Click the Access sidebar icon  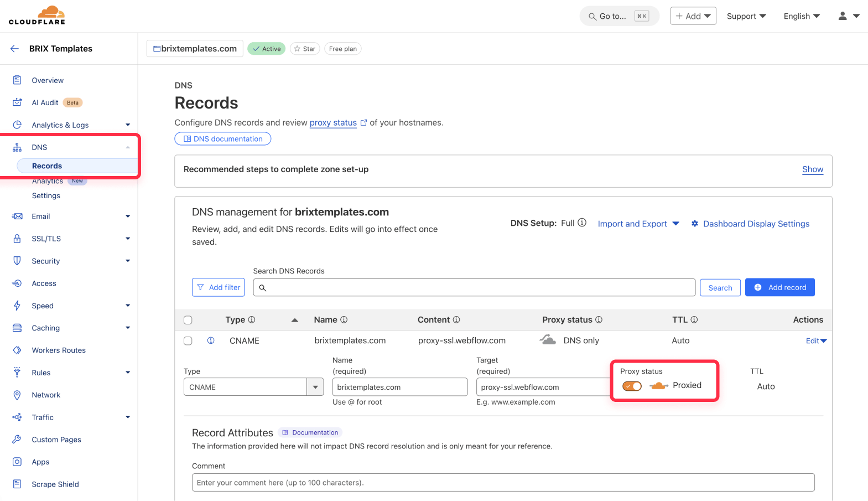17,283
